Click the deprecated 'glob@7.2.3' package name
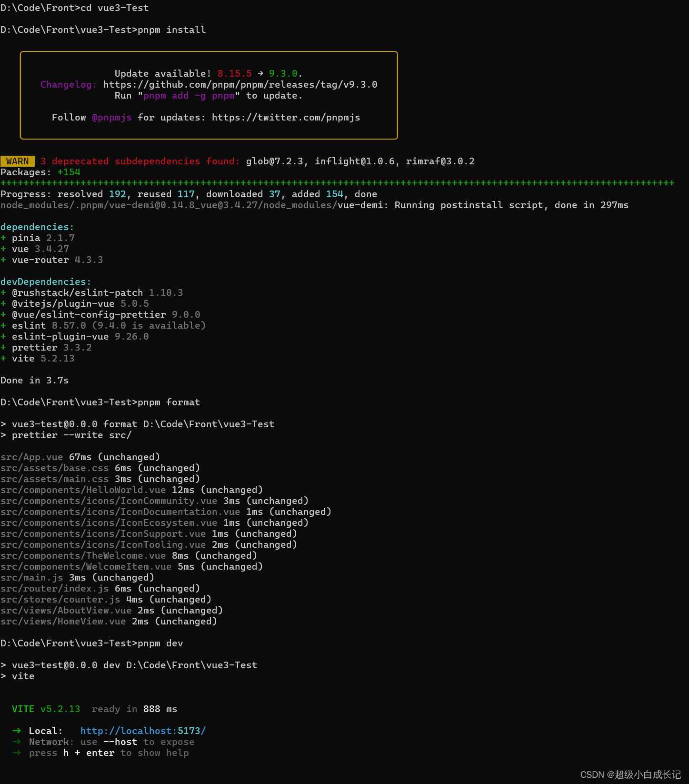Viewport: 689px width, 784px height. 274,161
